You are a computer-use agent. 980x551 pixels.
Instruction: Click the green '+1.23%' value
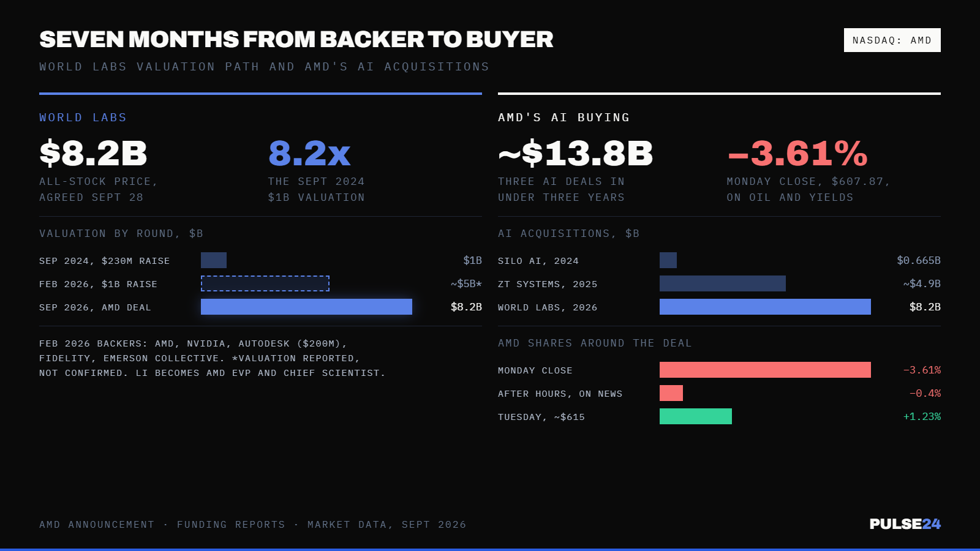click(x=922, y=417)
